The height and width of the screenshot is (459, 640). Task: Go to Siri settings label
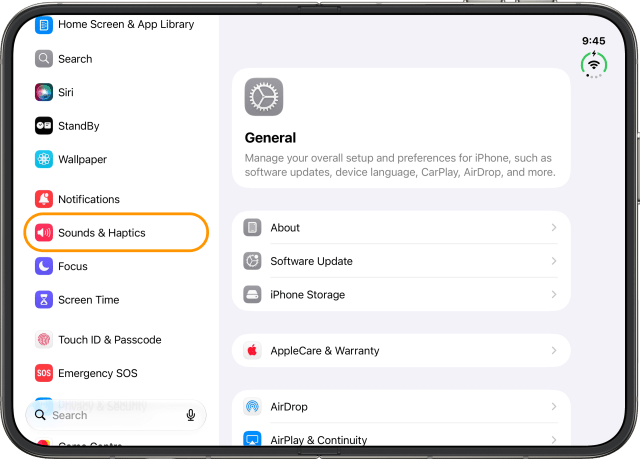point(66,92)
